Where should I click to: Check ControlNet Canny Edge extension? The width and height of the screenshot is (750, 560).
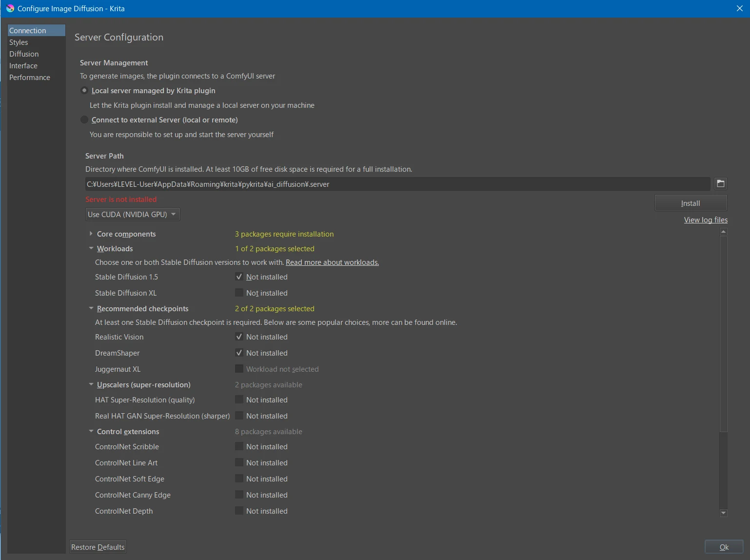[x=239, y=495]
